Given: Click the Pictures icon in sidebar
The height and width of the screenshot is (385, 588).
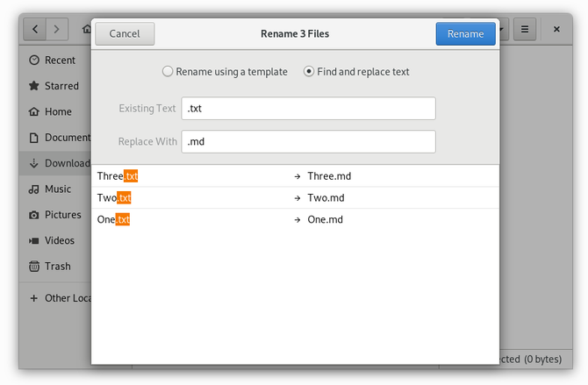Looking at the screenshot, I should [34, 215].
